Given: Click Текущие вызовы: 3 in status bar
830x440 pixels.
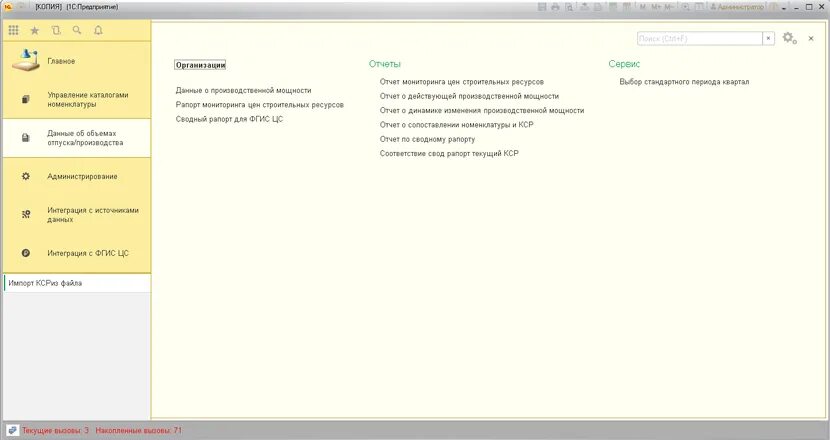Looking at the screenshot, I should coord(55,430).
